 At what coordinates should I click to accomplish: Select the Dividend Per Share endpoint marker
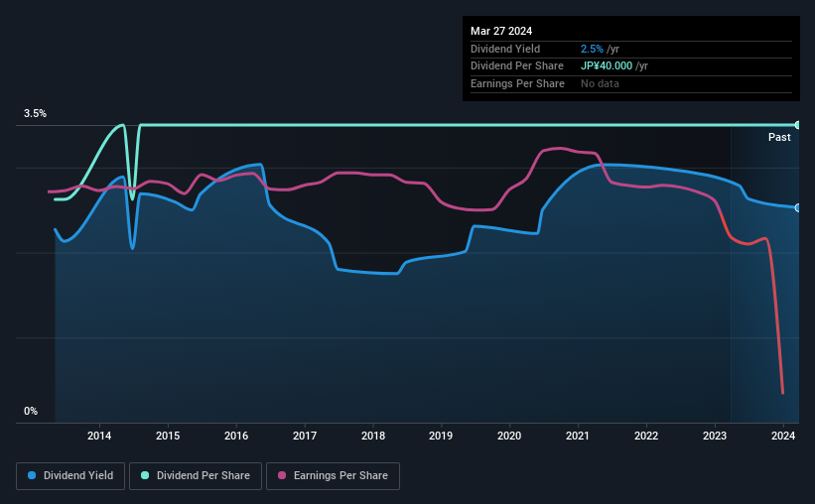click(798, 125)
